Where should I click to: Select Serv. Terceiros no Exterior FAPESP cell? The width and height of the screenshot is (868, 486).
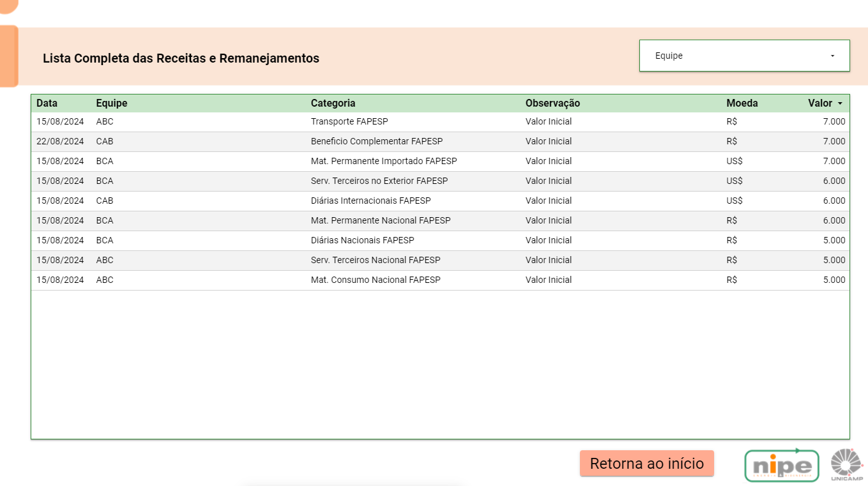pos(379,181)
